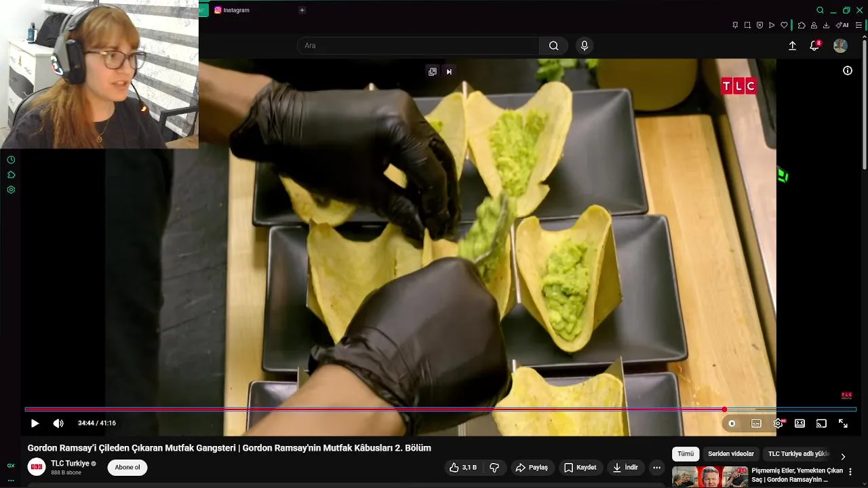868x488 pixels.
Task: Subscribe with the Abone ol button
Action: 127,468
